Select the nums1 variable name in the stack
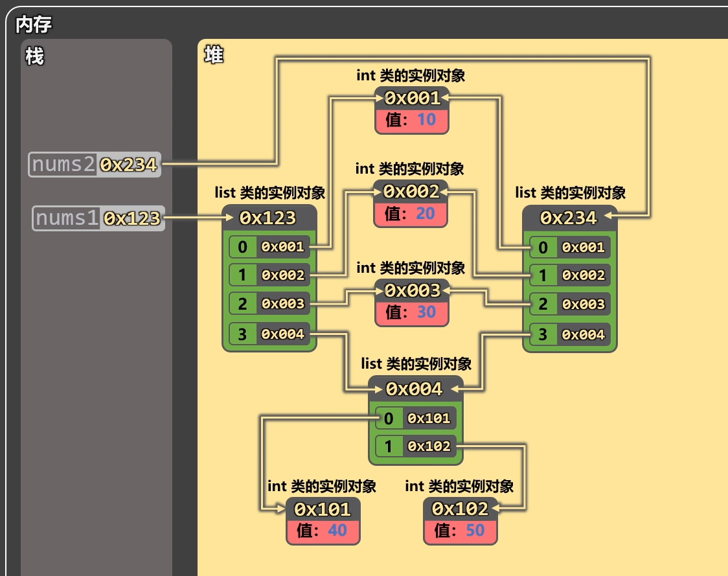The height and width of the screenshot is (576, 728). pyautogui.click(x=67, y=218)
